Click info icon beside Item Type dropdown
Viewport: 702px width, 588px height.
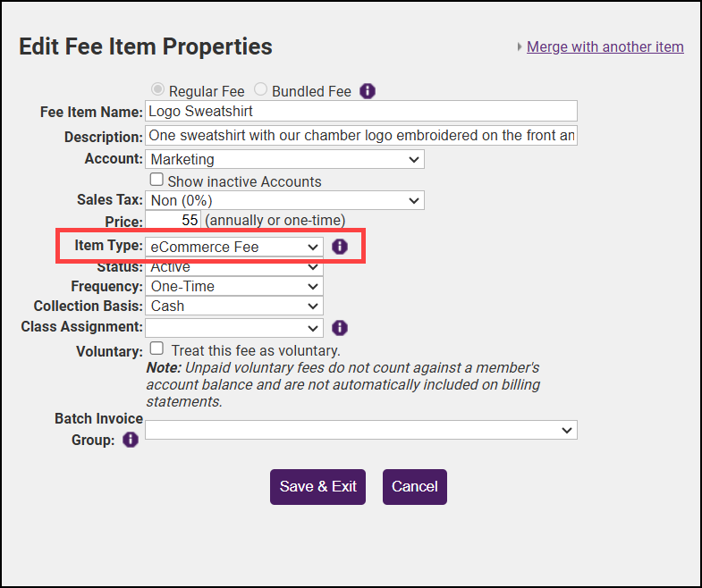click(x=340, y=247)
